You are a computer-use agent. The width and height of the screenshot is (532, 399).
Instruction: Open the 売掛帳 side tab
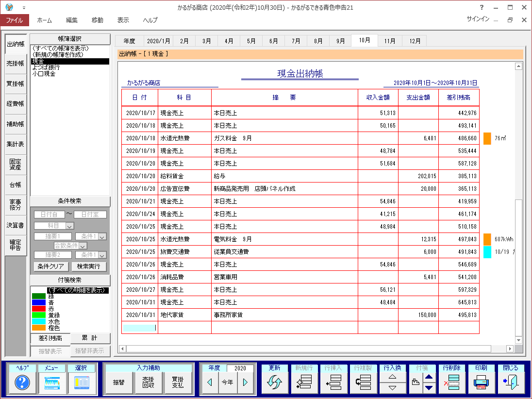pos(16,64)
